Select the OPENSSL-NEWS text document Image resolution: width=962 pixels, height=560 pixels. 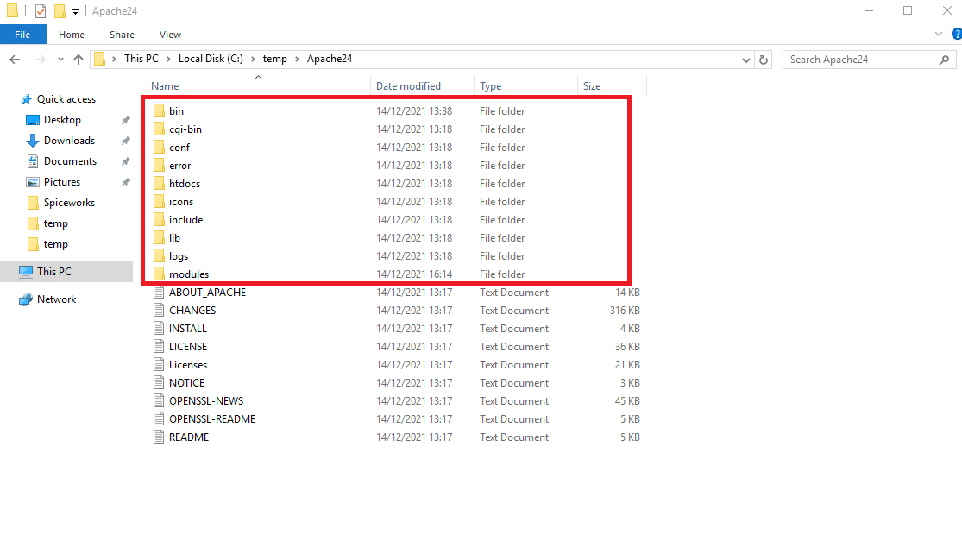tap(206, 401)
